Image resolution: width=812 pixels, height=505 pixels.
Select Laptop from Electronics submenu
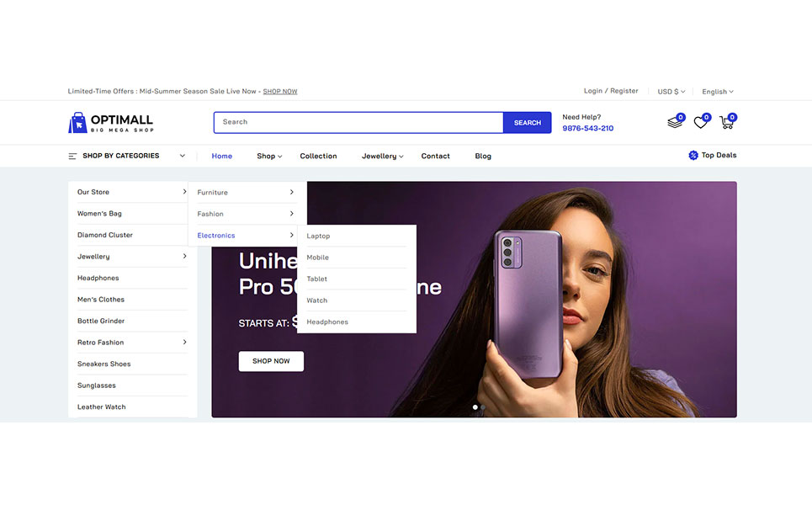[318, 236]
